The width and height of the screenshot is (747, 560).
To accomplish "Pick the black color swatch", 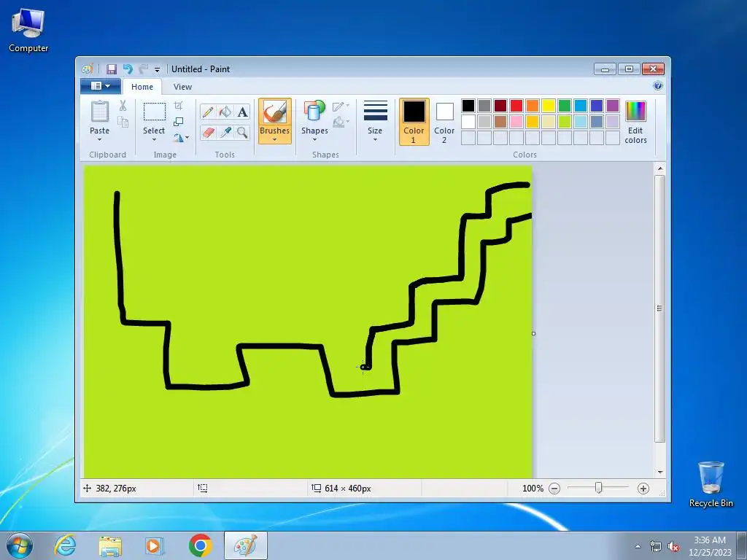I will tap(468, 106).
